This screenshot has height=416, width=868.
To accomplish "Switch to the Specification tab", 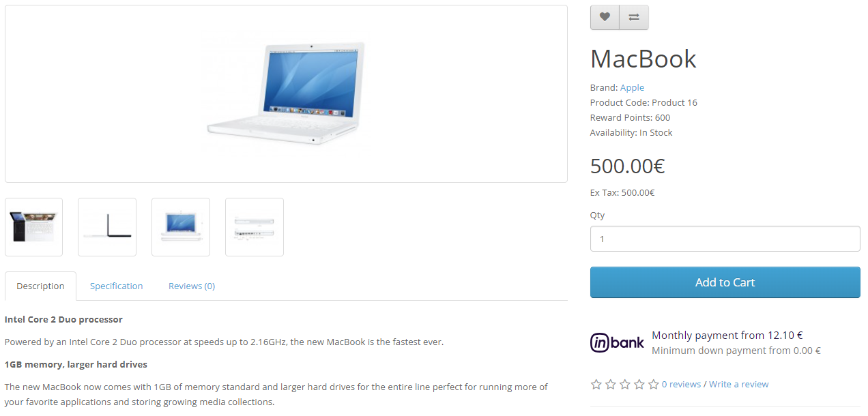I will point(117,286).
